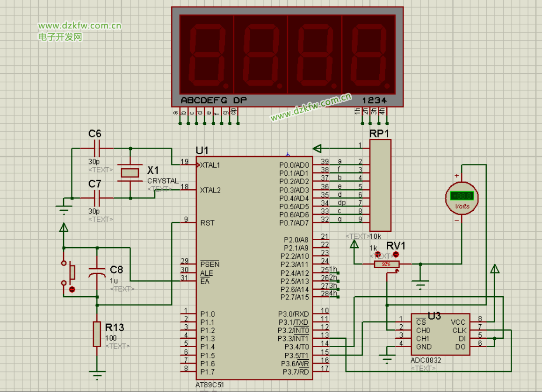The height and width of the screenshot is (392, 542).
Task: Select the ground symbol at ADC0832 GND pin
Action: coord(387,360)
